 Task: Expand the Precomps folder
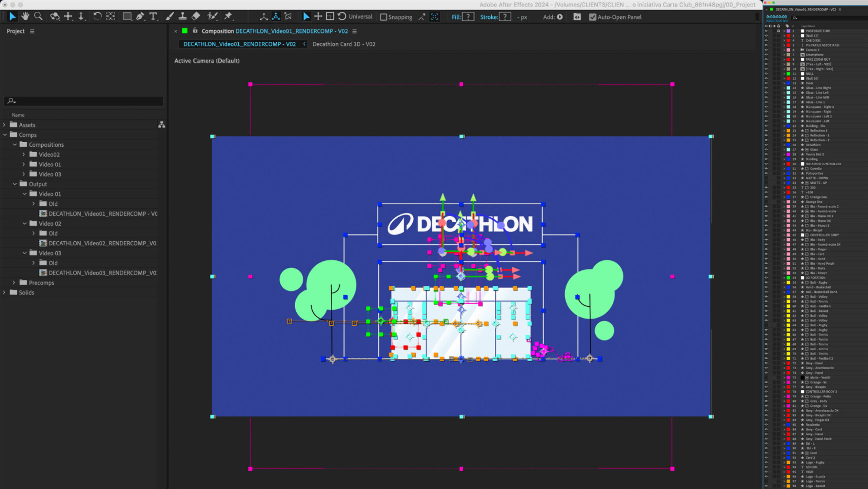click(14, 282)
